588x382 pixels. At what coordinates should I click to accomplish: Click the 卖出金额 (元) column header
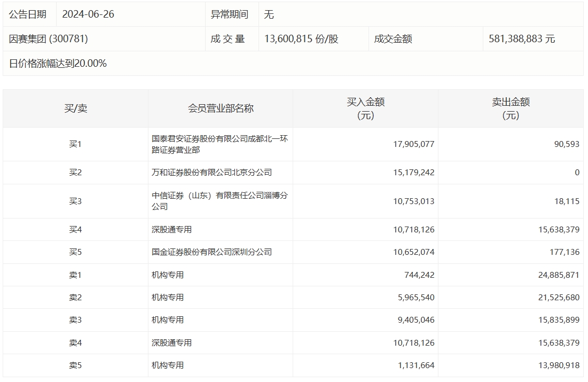click(x=511, y=108)
